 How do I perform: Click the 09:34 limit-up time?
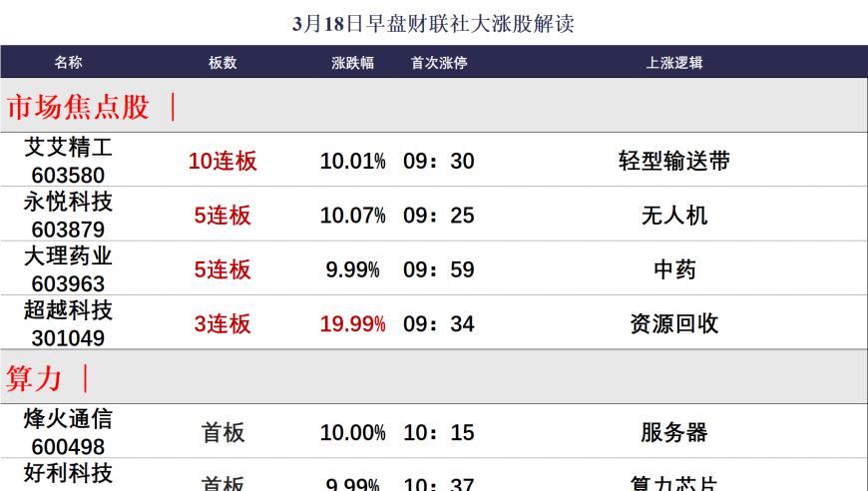point(438,323)
